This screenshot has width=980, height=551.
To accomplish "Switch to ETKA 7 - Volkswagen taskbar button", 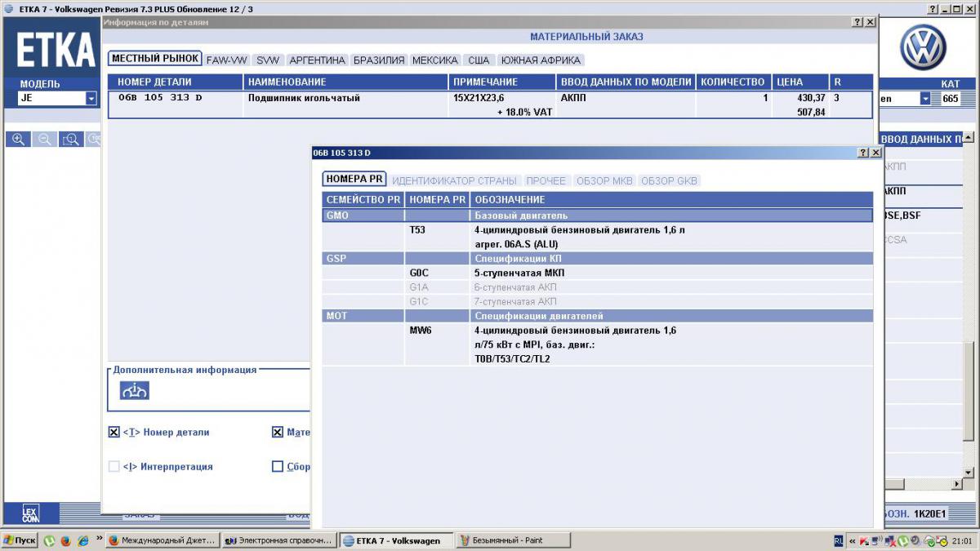I will tap(396, 540).
